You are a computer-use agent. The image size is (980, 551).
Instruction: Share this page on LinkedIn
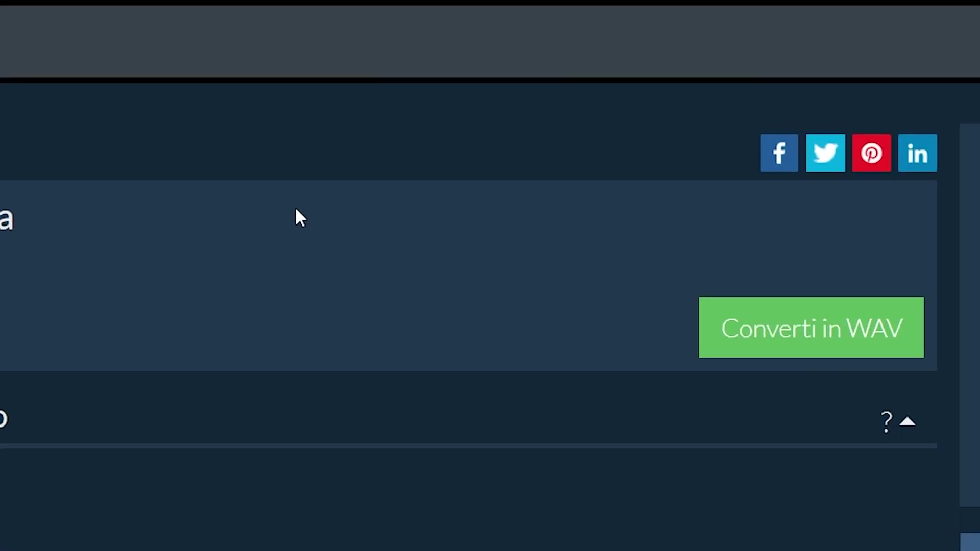(x=917, y=153)
